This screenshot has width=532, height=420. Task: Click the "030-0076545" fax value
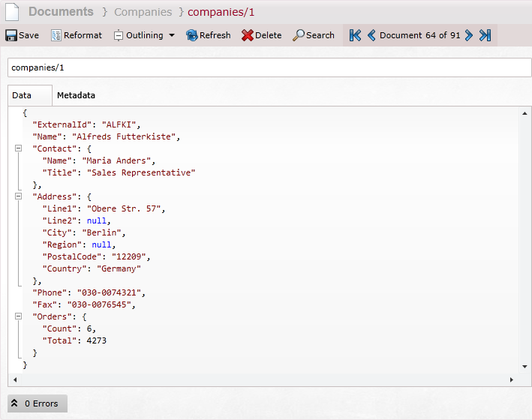[99, 304]
